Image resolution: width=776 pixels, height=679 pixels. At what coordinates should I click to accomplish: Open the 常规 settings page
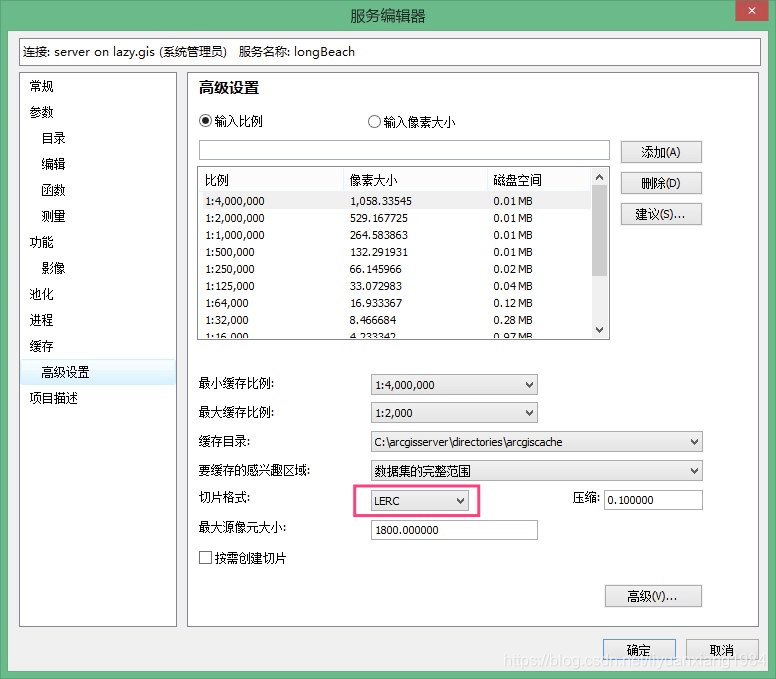pos(42,87)
